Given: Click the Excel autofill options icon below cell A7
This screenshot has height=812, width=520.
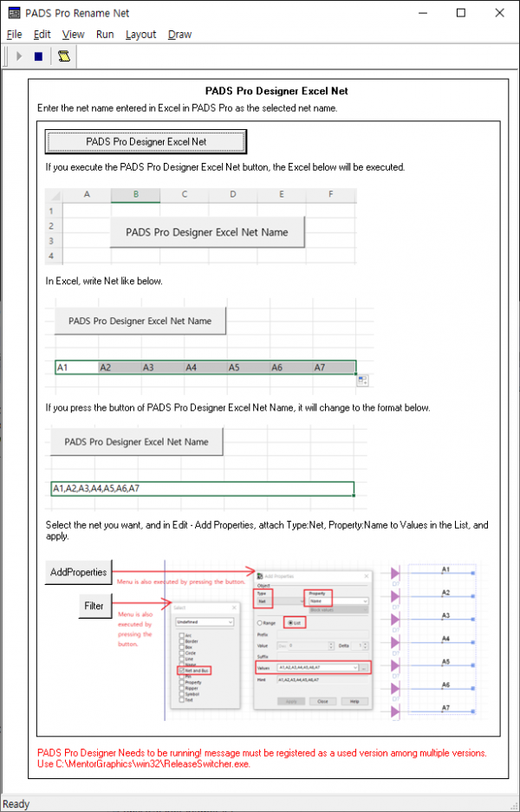Looking at the screenshot, I should pos(361,380).
